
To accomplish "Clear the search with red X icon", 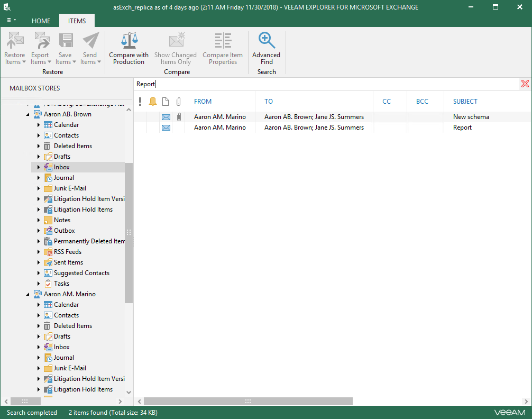I will point(525,84).
